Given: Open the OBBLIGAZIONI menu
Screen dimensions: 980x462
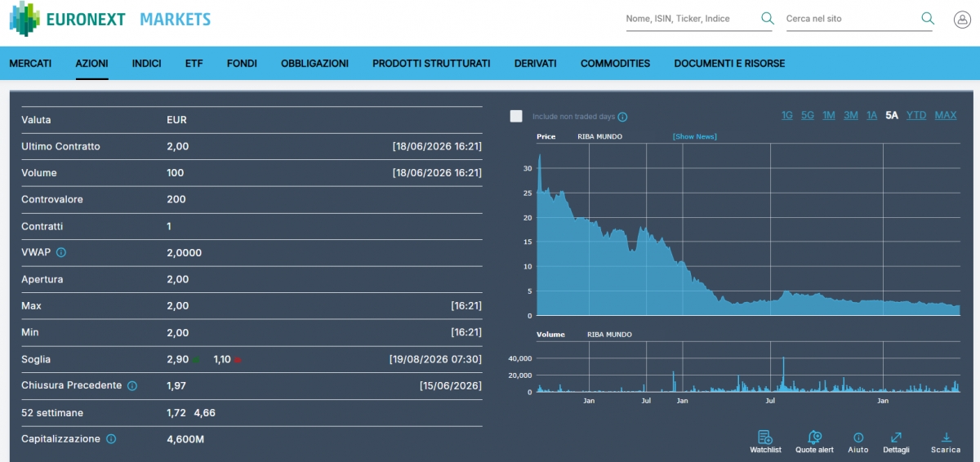Looking at the screenshot, I should coord(314,63).
